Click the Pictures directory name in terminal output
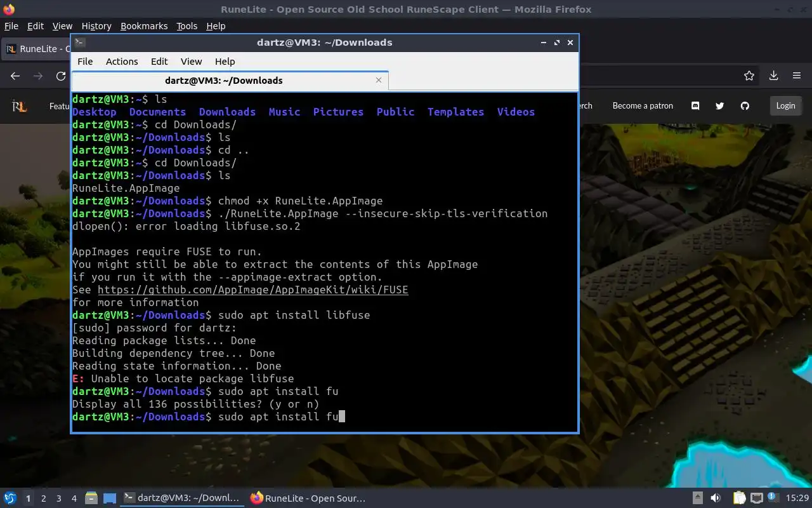The width and height of the screenshot is (812, 508). point(338,112)
